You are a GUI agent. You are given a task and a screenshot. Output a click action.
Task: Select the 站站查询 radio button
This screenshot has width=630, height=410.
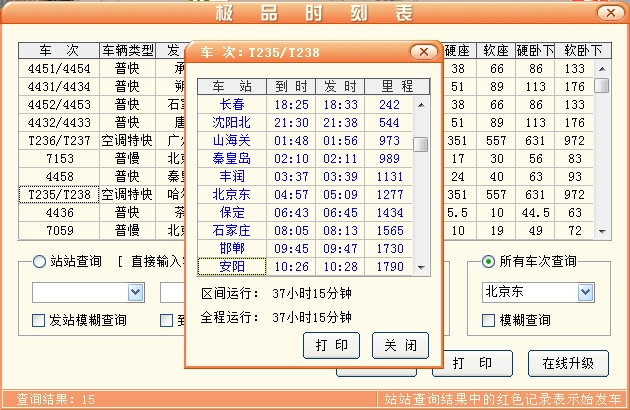click(x=39, y=262)
